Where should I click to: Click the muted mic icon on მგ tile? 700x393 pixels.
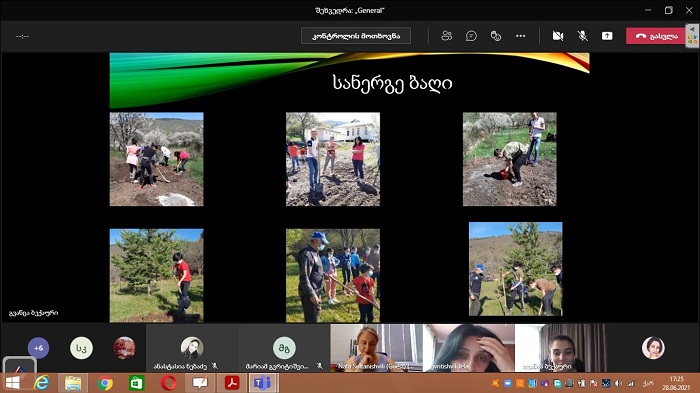(319, 366)
